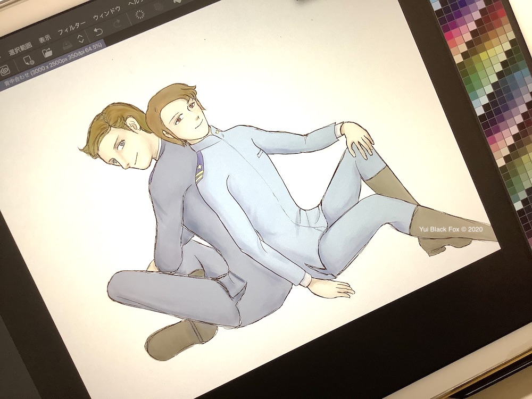Image resolution: width=532 pixels, height=399 pixels.
Task: Open the CLIP STUDIO spiral launcher icon
Action: pos(4,70)
